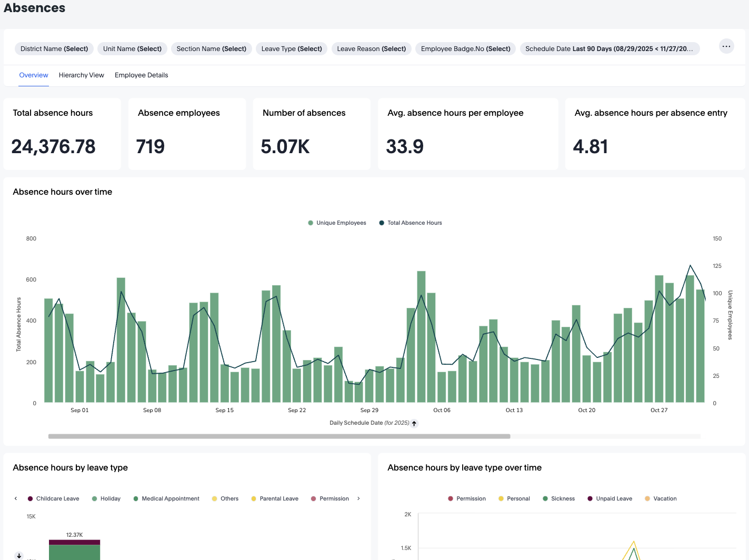Switch to the Employee Details tab
Viewport: 749px width, 560px height.
tap(141, 75)
